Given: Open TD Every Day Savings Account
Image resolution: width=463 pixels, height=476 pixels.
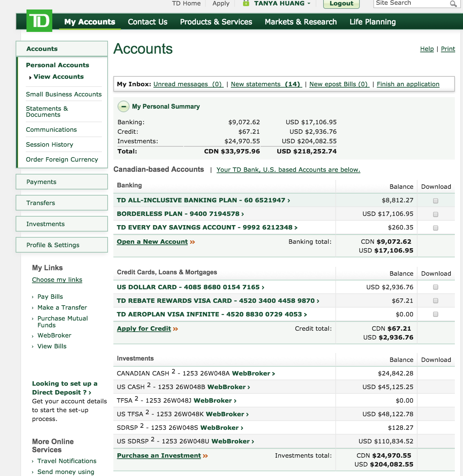Looking at the screenshot, I should point(207,227).
